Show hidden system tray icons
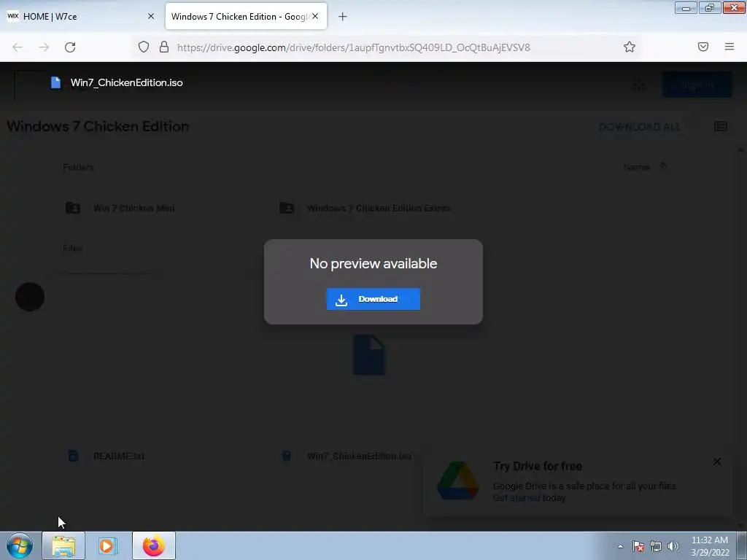 click(620, 546)
